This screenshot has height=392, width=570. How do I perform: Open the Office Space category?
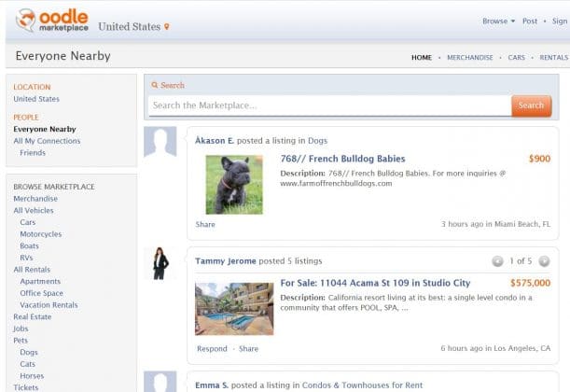coord(41,293)
